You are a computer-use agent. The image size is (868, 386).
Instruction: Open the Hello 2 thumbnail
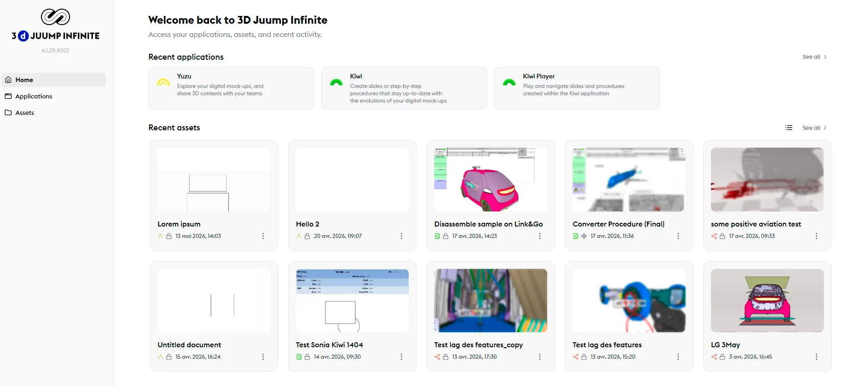tap(352, 180)
